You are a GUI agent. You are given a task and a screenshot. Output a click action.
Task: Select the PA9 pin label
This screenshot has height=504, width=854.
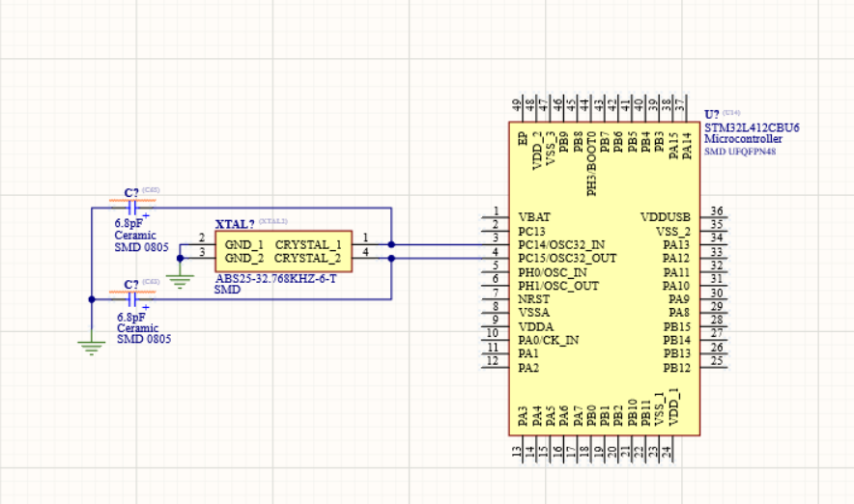pyautogui.click(x=679, y=299)
